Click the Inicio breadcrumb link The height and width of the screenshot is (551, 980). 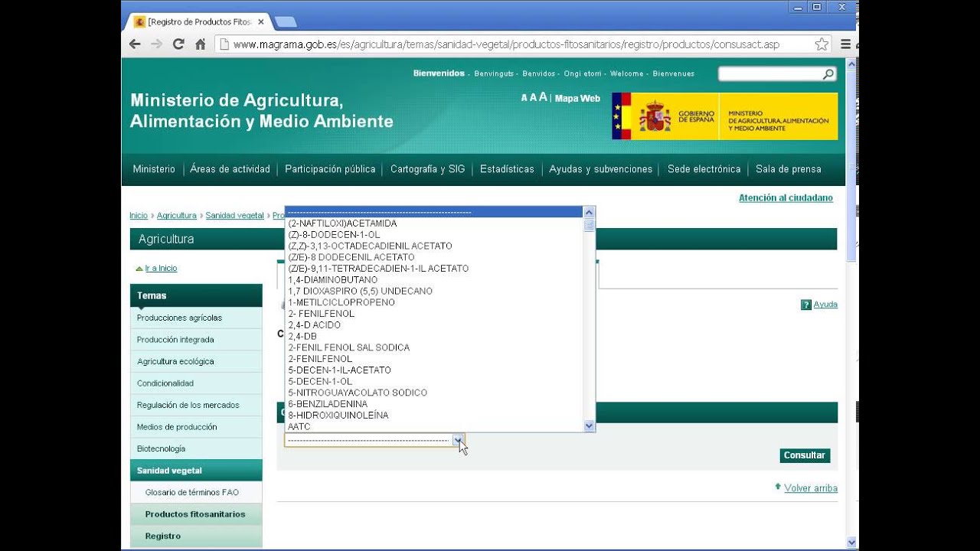139,216
